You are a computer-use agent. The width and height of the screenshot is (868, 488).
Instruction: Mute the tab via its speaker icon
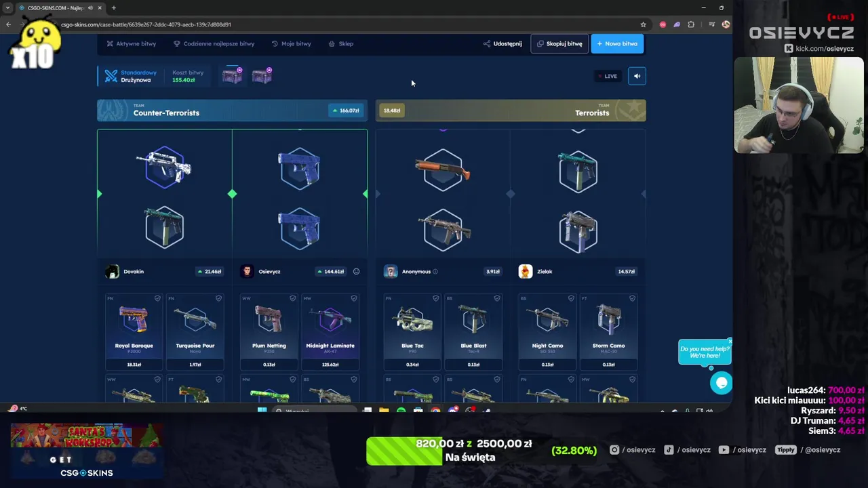(90, 8)
